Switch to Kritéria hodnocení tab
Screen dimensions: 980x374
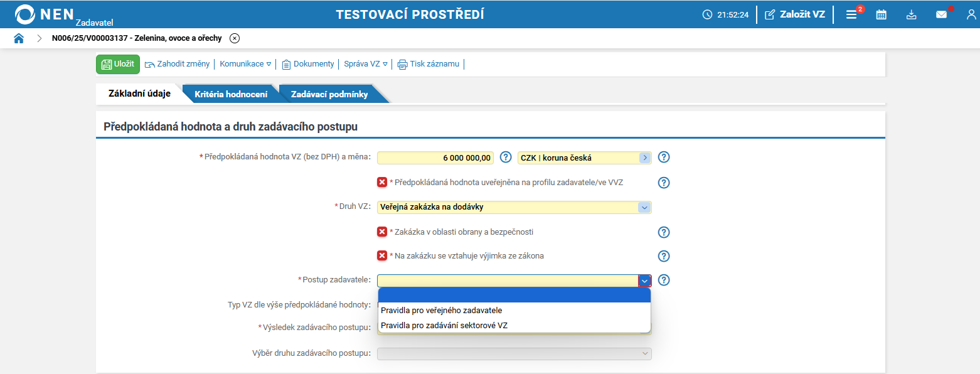pyautogui.click(x=231, y=94)
